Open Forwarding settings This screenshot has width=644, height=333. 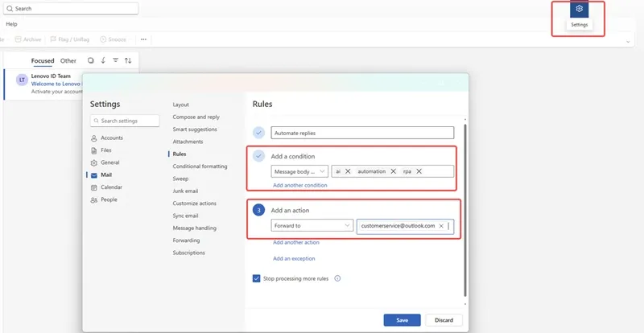[x=186, y=240]
